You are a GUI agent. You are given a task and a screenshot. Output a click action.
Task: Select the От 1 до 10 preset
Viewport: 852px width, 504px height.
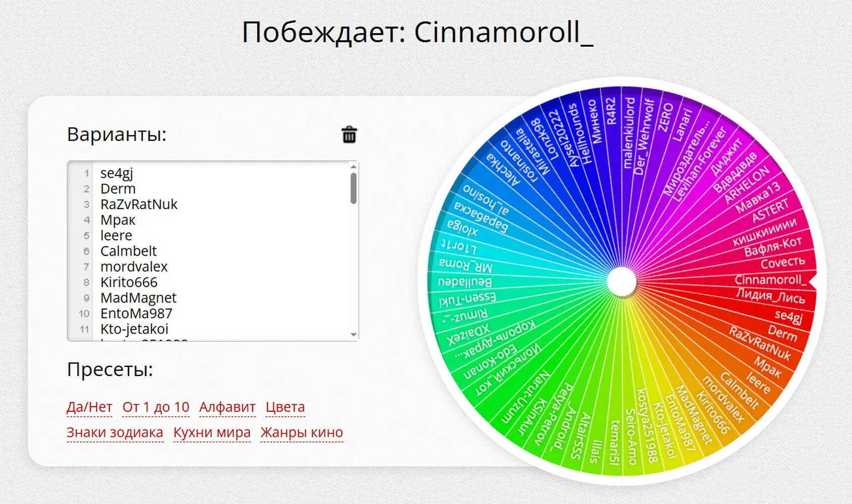(156, 407)
